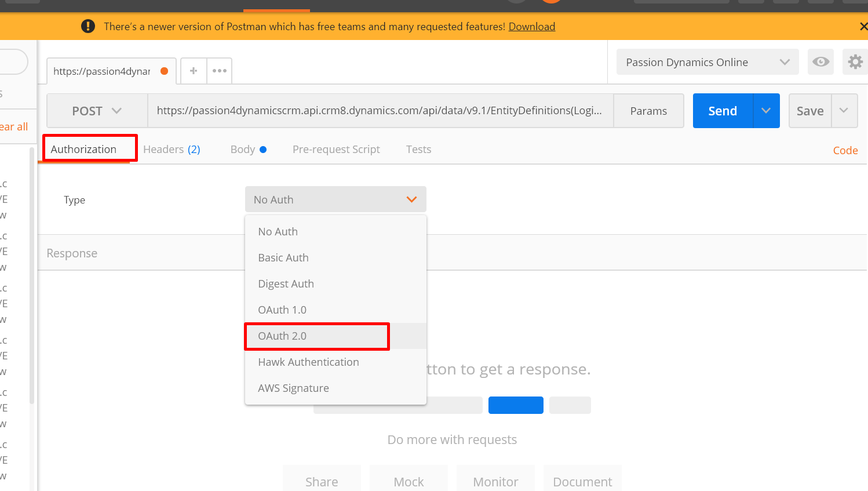The image size is (868, 491).
Task: Open the Pre-request Script tab
Action: pos(336,150)
